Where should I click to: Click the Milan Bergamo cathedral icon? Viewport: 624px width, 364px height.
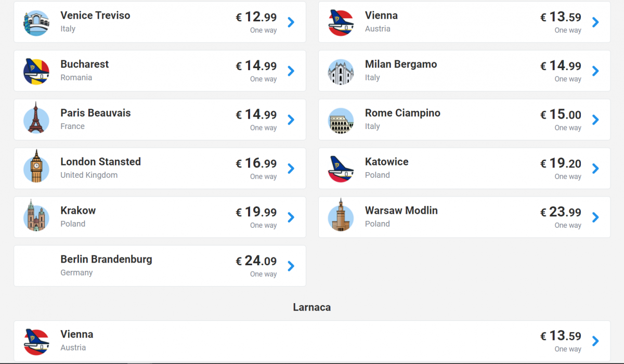pos(341,72)
